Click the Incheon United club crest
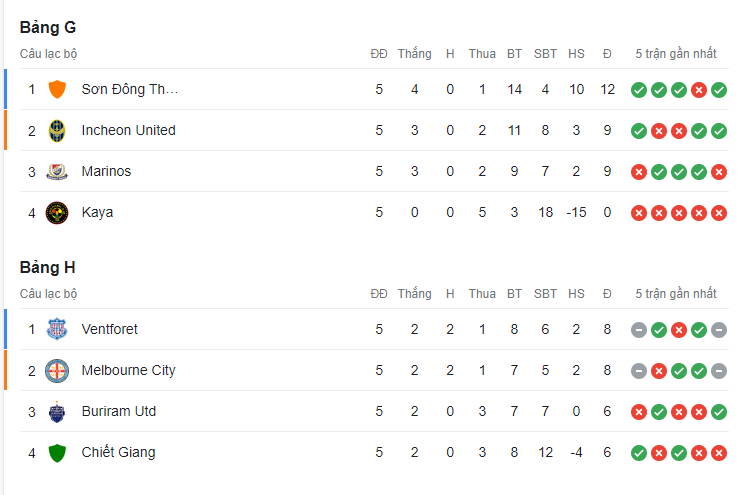The width and height of the screenshot is (749, 495). (57, 130)
